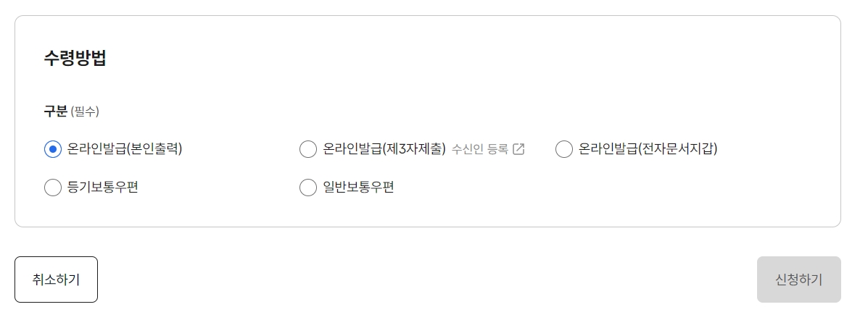Click the 등기보통우편 label text
This screenshot has width=868, height=328.
click(102, 187)
